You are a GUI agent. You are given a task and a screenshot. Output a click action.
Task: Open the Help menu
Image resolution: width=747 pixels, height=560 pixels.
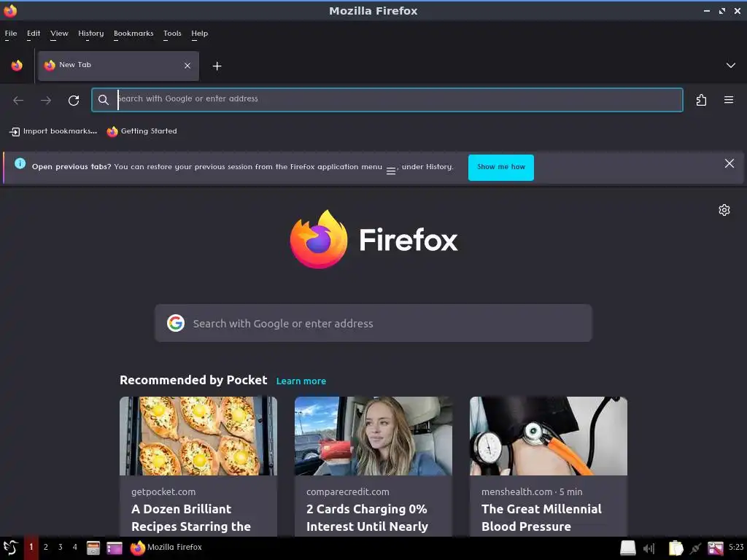(200, 34)
